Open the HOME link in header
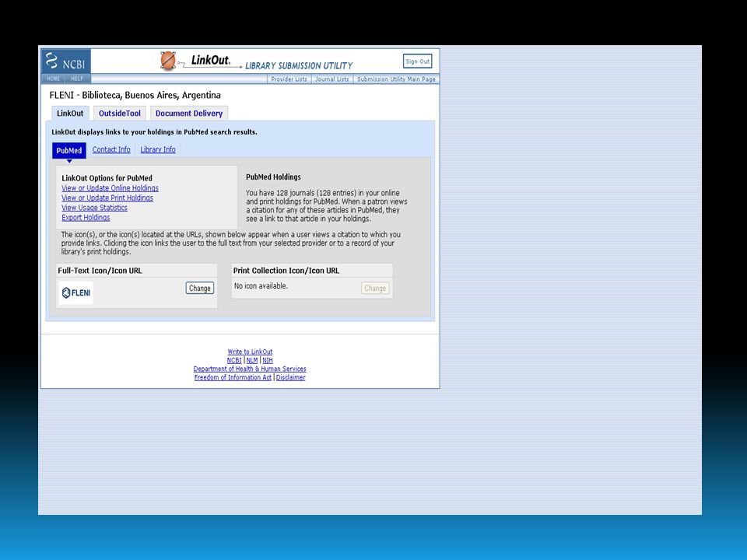The image size is (747, 560). pos(54,79)
